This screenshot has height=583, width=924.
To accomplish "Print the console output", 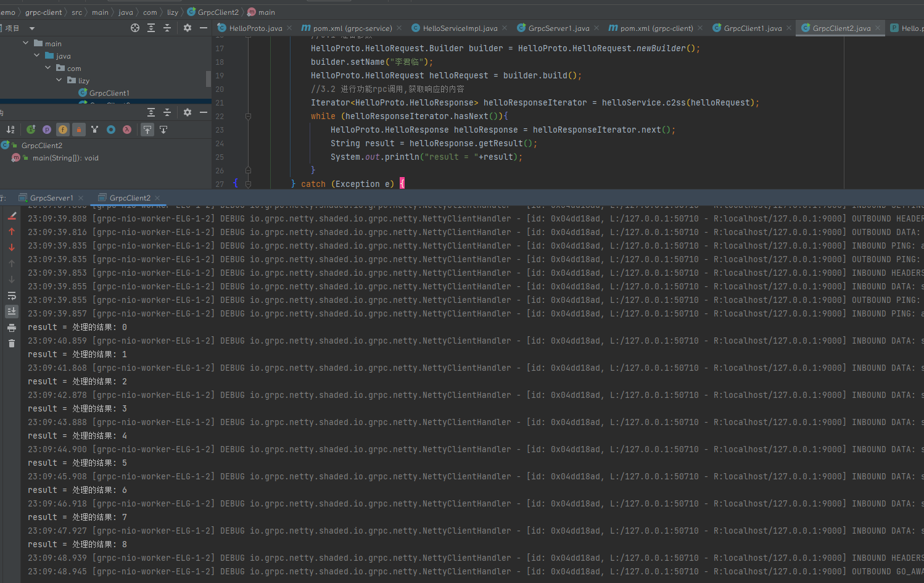I will (x=12, y=328).
